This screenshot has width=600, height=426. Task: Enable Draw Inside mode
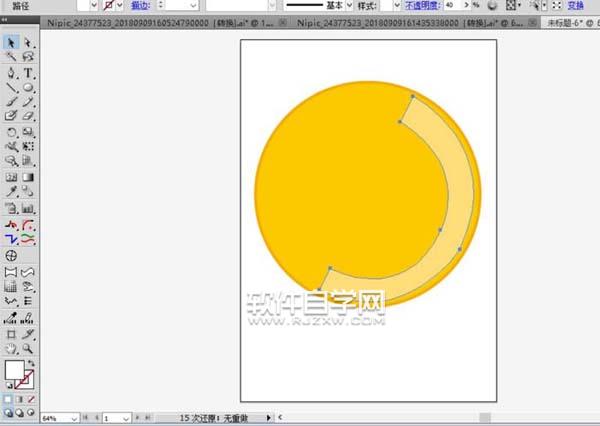31,413
